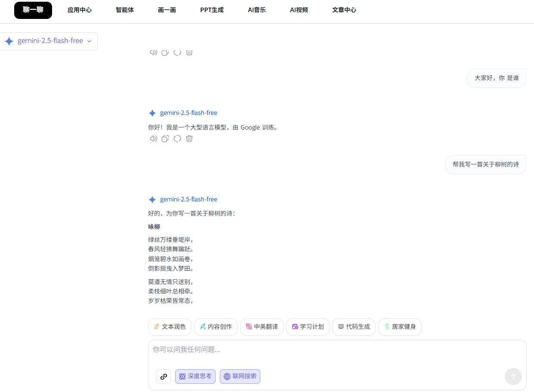
Task: Select the 居家健身 quick prompt
Action: point(400,327)
